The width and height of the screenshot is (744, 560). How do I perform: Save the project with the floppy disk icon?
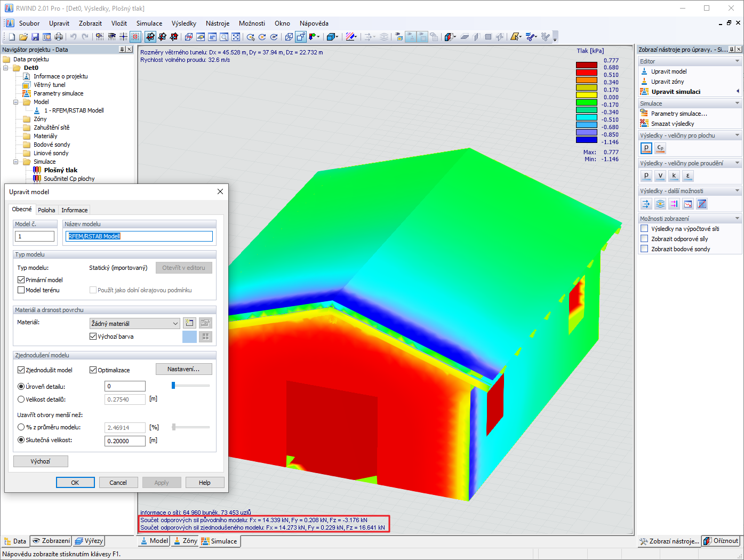[x=35, y=37]
